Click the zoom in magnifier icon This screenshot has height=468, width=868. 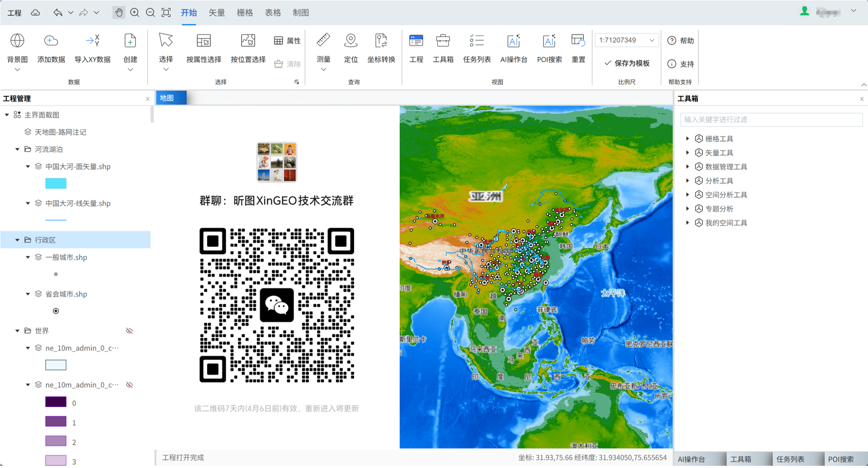pyautogui.click(x=135, y=13)
